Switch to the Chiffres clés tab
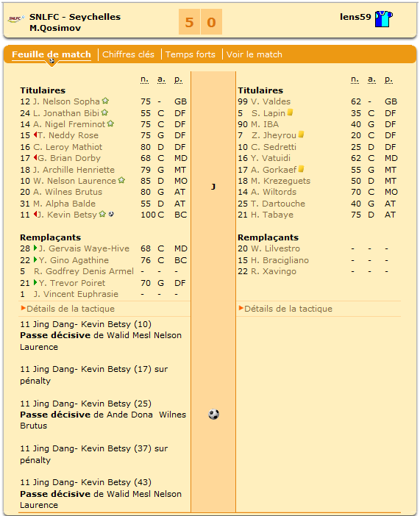 pos(128,54)
